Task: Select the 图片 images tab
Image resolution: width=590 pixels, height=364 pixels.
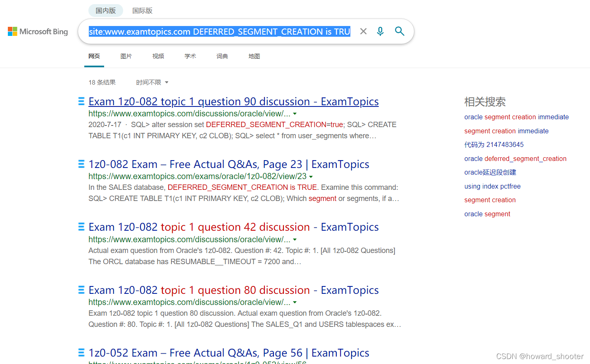Action: 126,56
